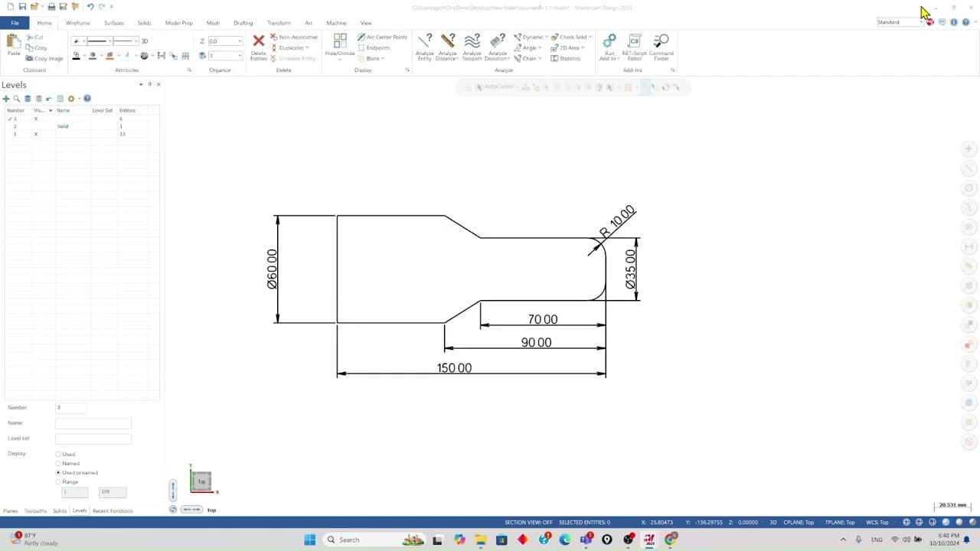980x551 pixels.
Task: Open the Model Prep tab
Action: click(178, 23)
